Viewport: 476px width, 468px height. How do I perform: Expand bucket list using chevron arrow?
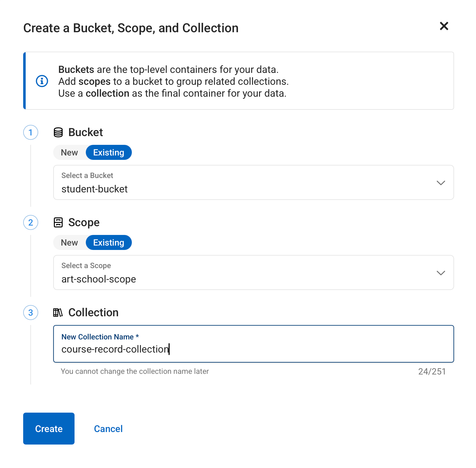[441, 183]
